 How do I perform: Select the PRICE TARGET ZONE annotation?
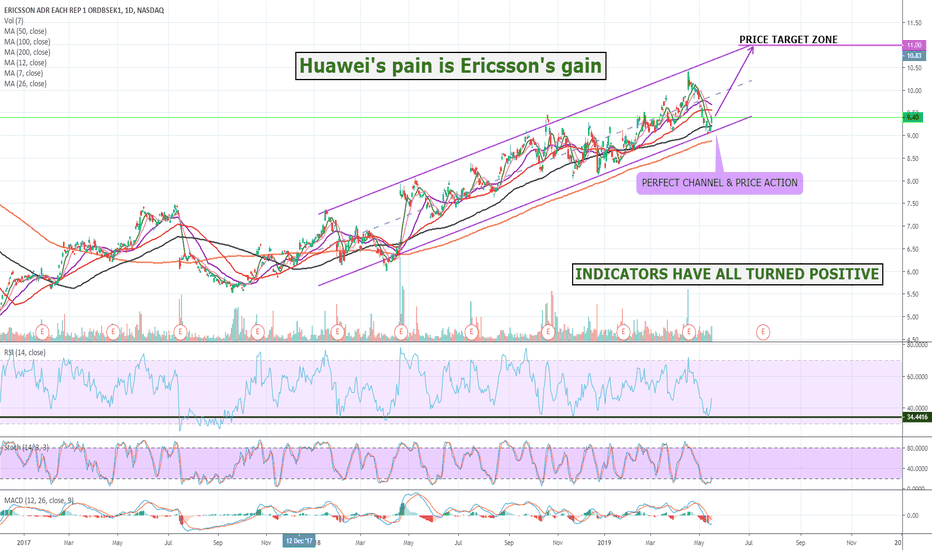click(x=788, y=40)
